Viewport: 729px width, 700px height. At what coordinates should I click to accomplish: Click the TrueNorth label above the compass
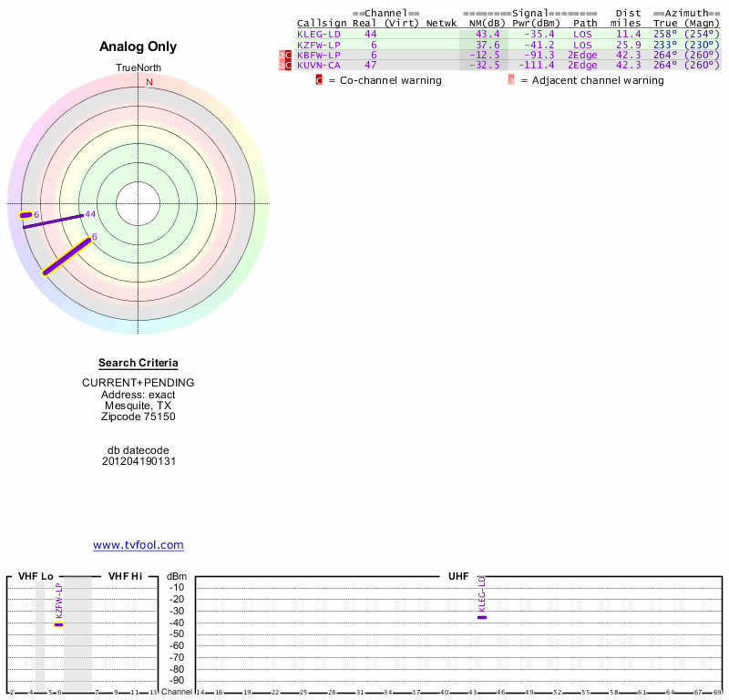[139, 68]
